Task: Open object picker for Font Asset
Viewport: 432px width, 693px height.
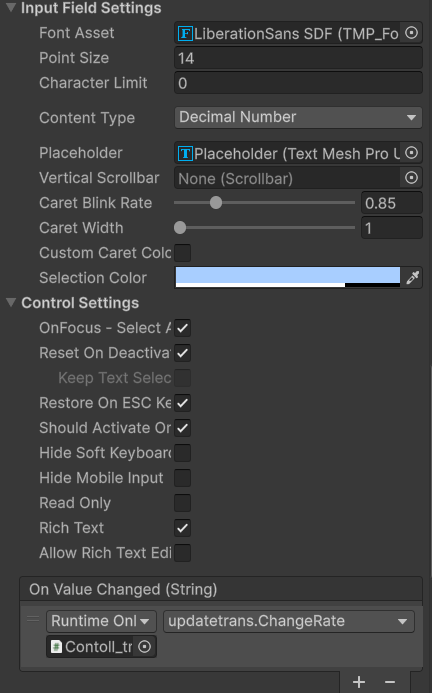Action: point(411,33)
